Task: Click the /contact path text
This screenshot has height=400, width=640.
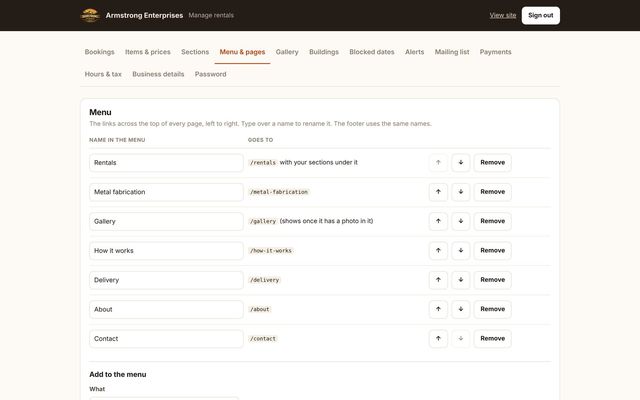Action: pos(263,339)
